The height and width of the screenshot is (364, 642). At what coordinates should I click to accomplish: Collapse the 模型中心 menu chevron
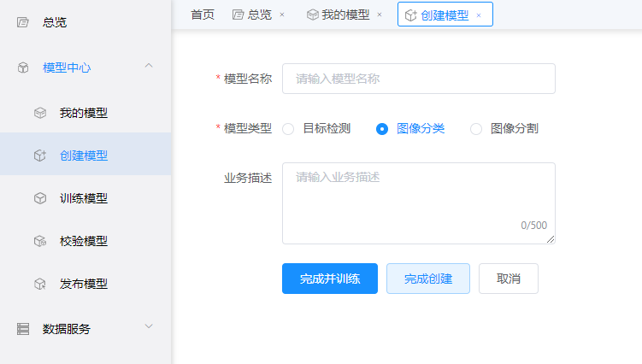149,66
